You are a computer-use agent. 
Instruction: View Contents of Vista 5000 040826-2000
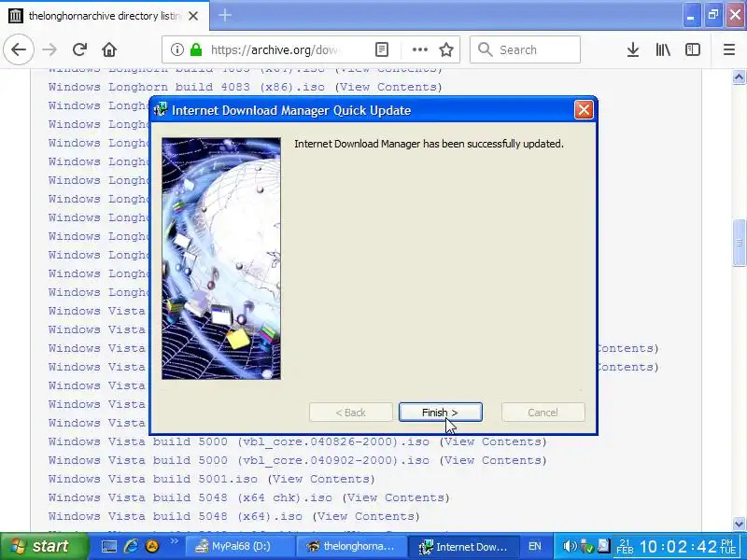click(493, 441)
